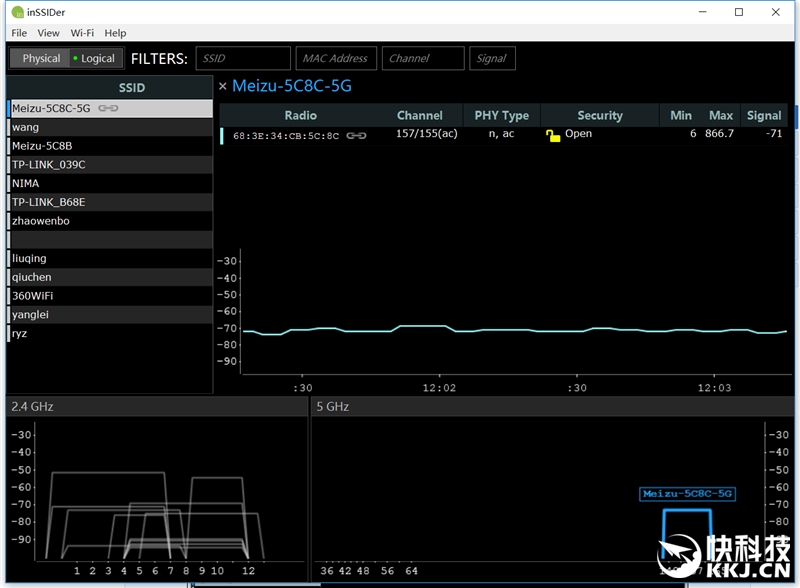Switch to Logical view
Image resolution: width=800 pixels, height=588 pixels.
click(96, 59)
